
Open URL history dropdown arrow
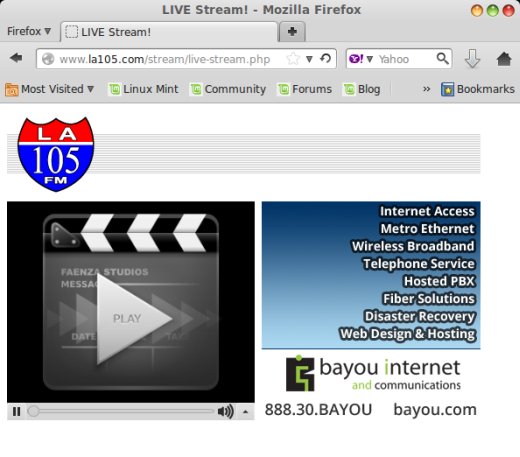tap(309, 59)
